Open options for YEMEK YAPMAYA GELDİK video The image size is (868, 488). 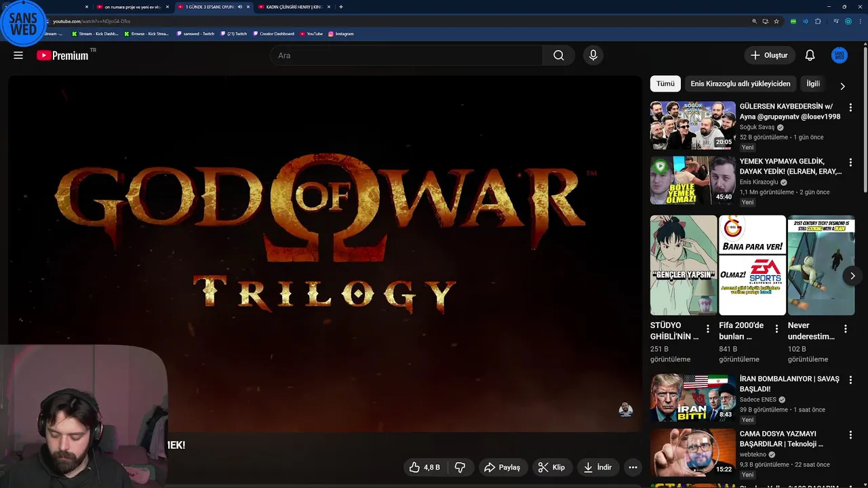tap(850, 163)
